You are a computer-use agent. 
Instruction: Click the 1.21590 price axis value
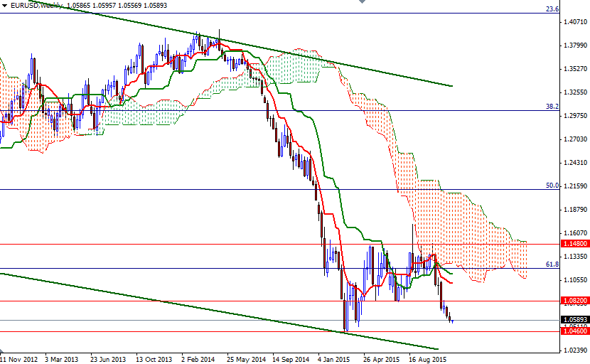tap(575, 186)
